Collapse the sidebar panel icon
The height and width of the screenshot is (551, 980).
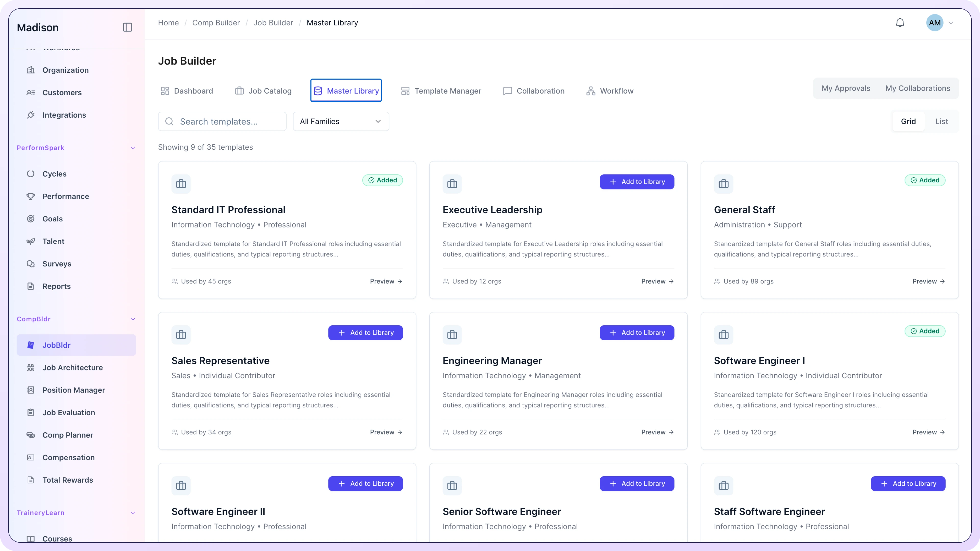[127, 27]
